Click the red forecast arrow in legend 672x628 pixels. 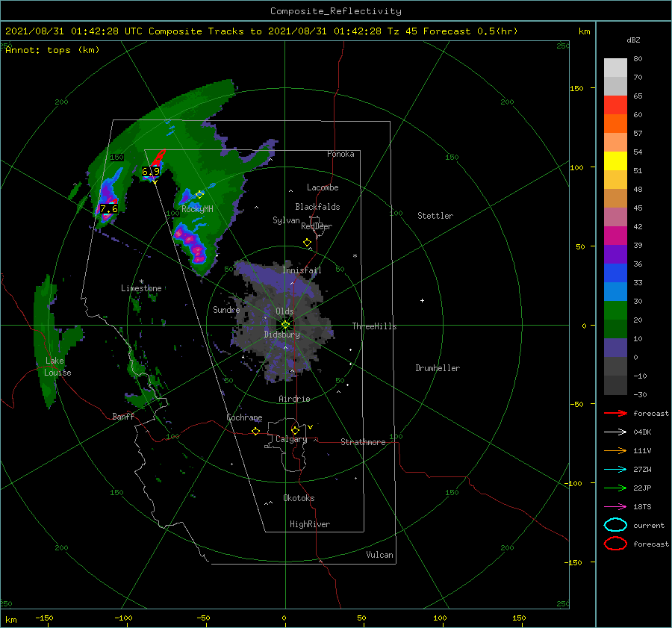click(615, 413)
